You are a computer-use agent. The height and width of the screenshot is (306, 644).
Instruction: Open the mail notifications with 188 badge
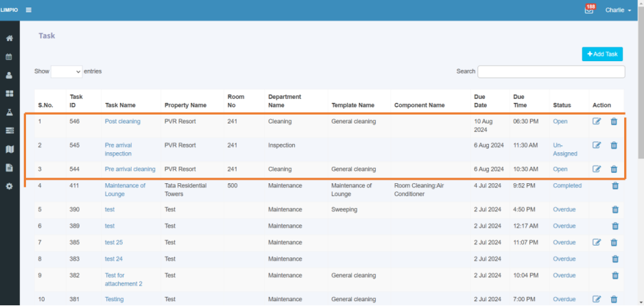(589, 10)
